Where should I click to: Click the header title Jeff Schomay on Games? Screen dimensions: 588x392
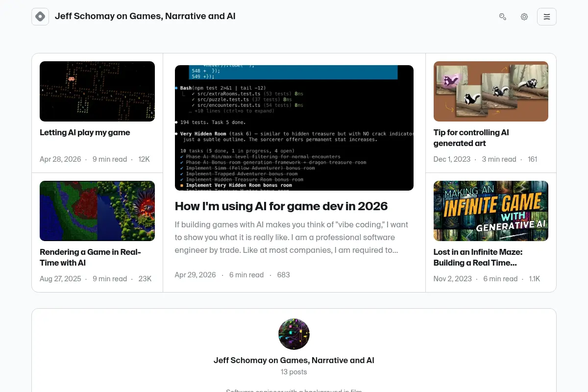click(145, 16)
